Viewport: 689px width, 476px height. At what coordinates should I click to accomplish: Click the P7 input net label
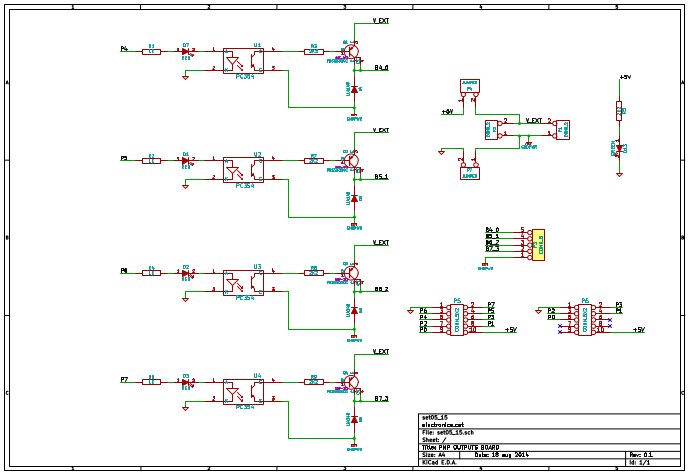coord(124,379)
